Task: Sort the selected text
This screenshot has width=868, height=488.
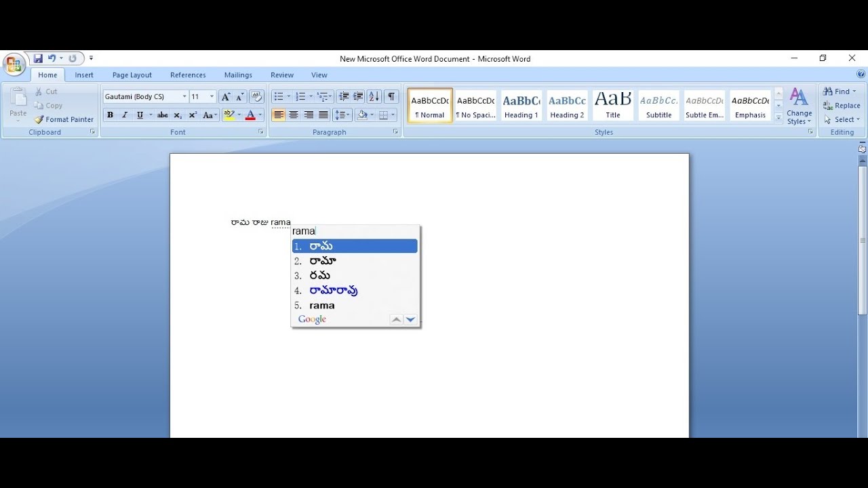Action: coord(374,97)
